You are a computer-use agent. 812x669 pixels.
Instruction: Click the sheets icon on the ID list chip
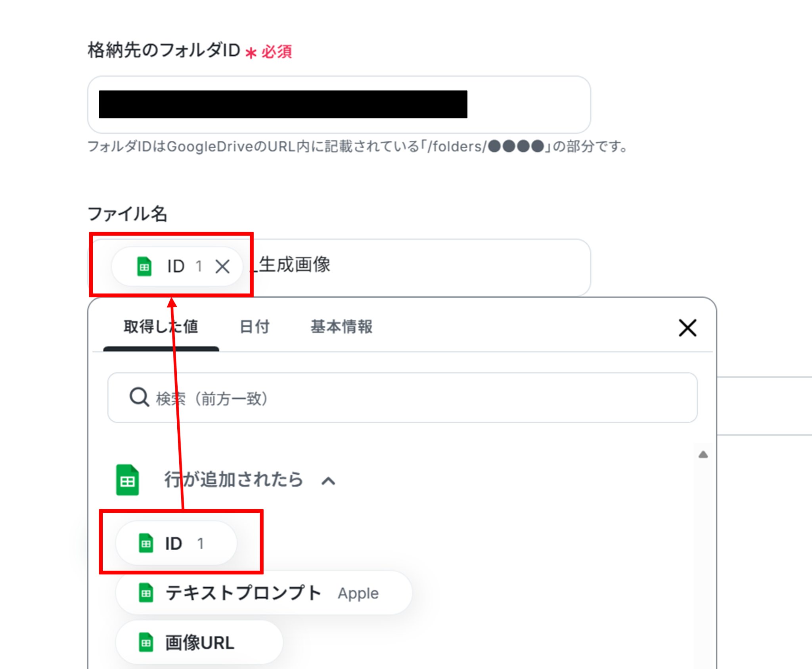[x=146, y=543]
